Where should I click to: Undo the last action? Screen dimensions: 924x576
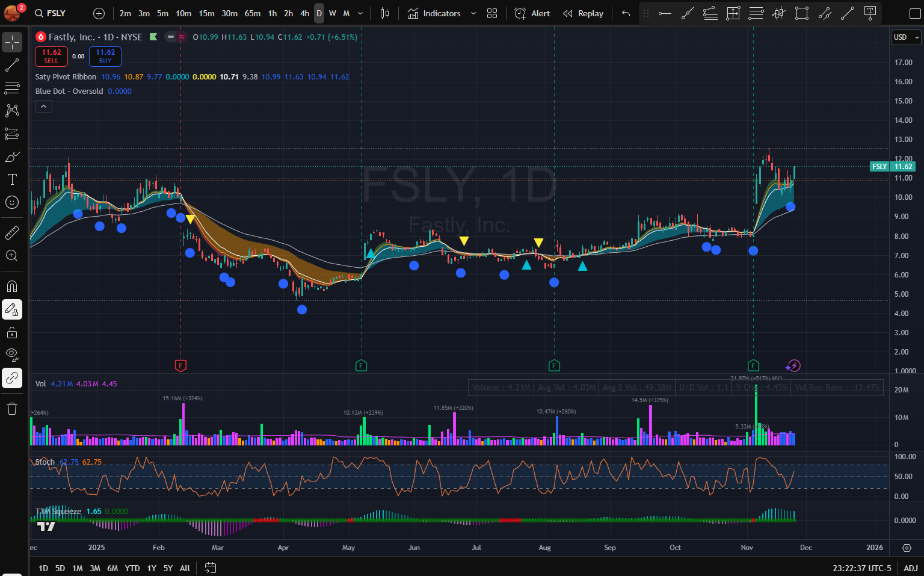(626, 13)
